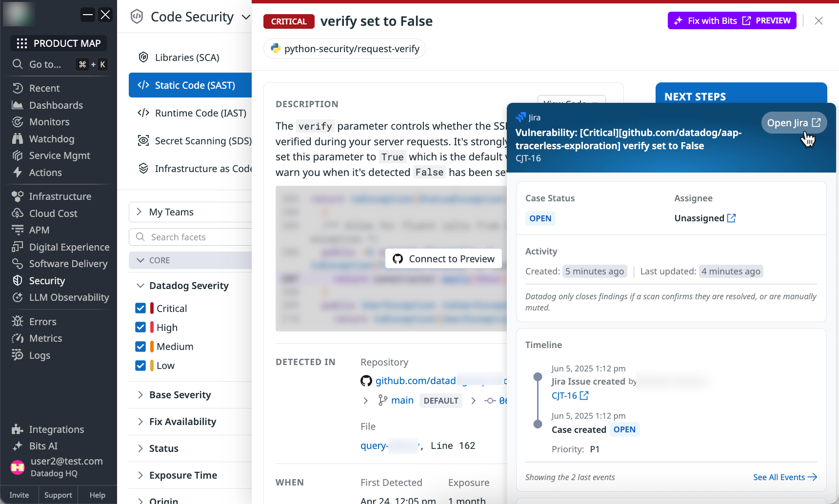Open Digital Experience icon
Viewport: 839px width, 504px height.
click(x=18, y=247)
